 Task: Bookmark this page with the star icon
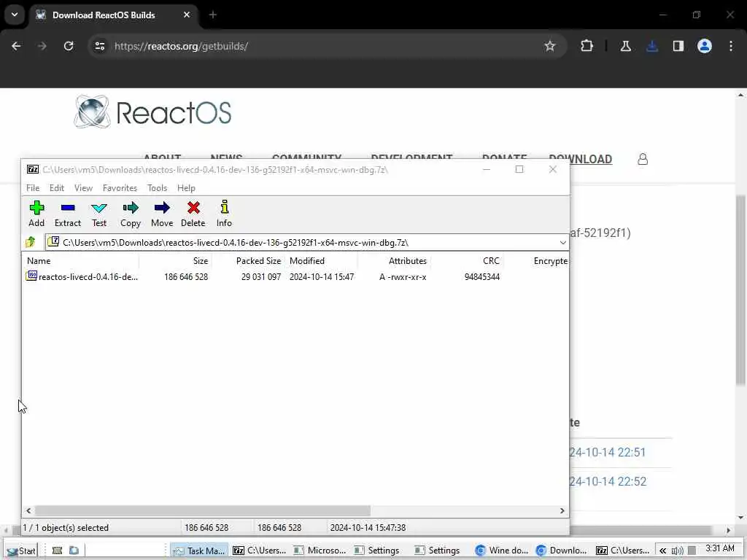pyautogui.click(x=550, y=46)
